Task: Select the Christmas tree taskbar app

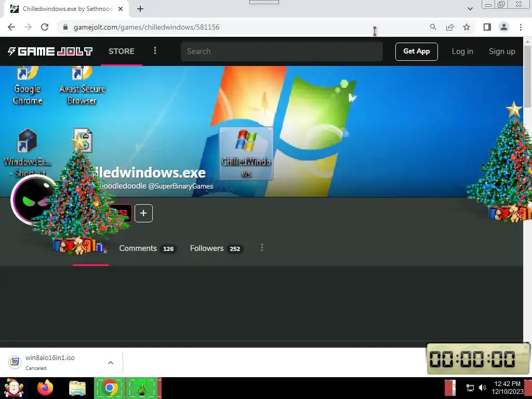Action: tap(142, 388)
